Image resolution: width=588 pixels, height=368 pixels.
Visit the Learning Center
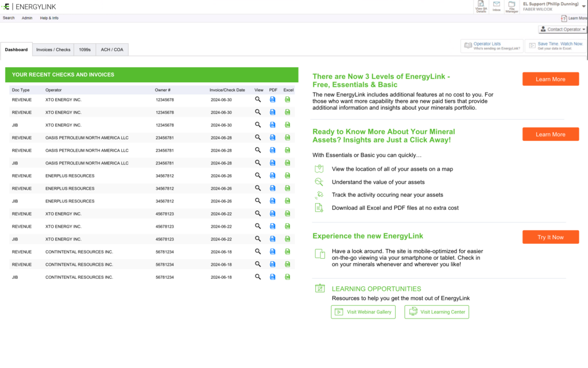click(x=436, y=312)
